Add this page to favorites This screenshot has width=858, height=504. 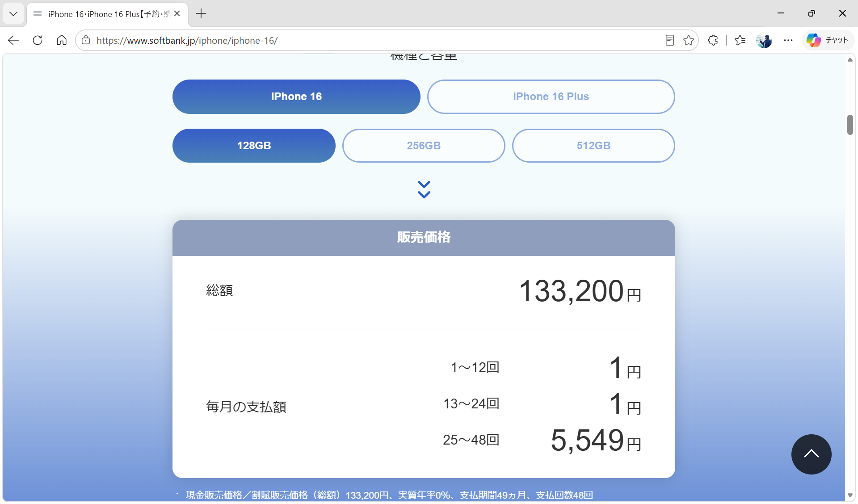click(689, 40)
